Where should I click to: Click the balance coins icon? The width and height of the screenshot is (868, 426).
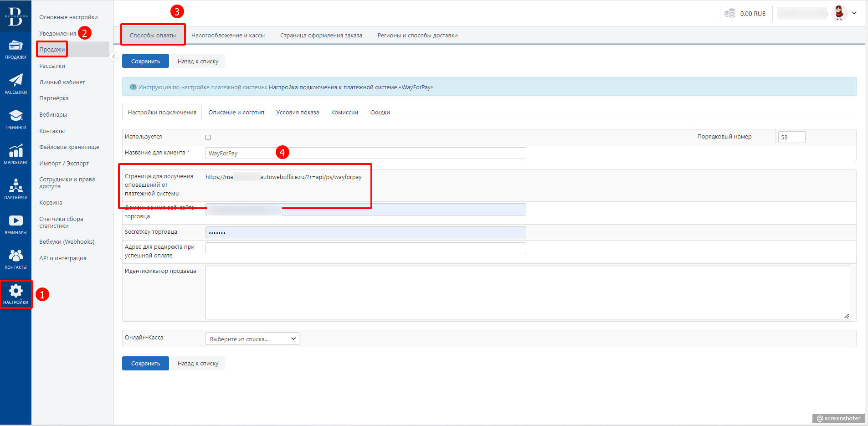click(729, 14)
